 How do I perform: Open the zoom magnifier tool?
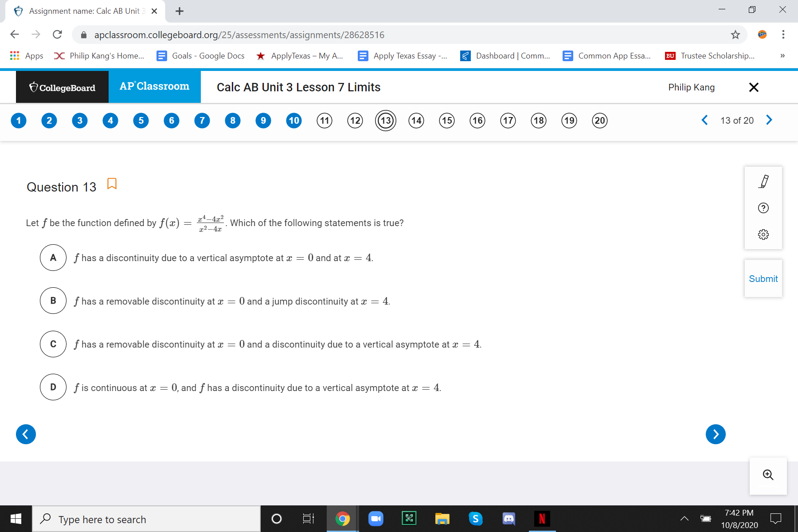pos(768,475)
